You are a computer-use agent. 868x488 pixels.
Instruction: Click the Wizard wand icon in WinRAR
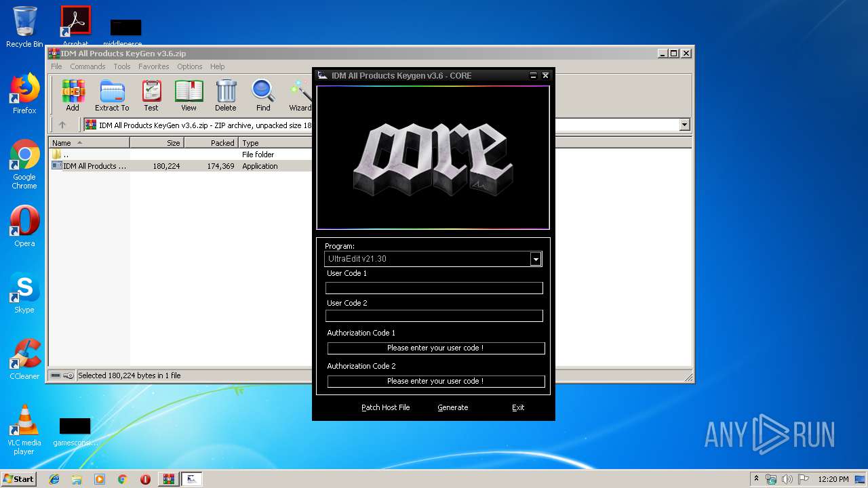(x=300, y=96)
